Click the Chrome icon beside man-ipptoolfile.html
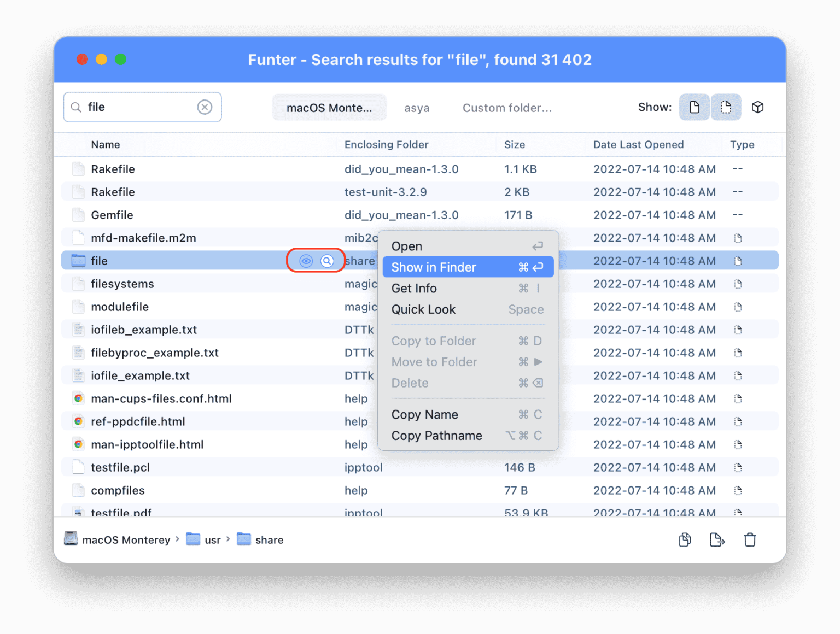Viewport: 840px width, 634px height. [78, 444]
